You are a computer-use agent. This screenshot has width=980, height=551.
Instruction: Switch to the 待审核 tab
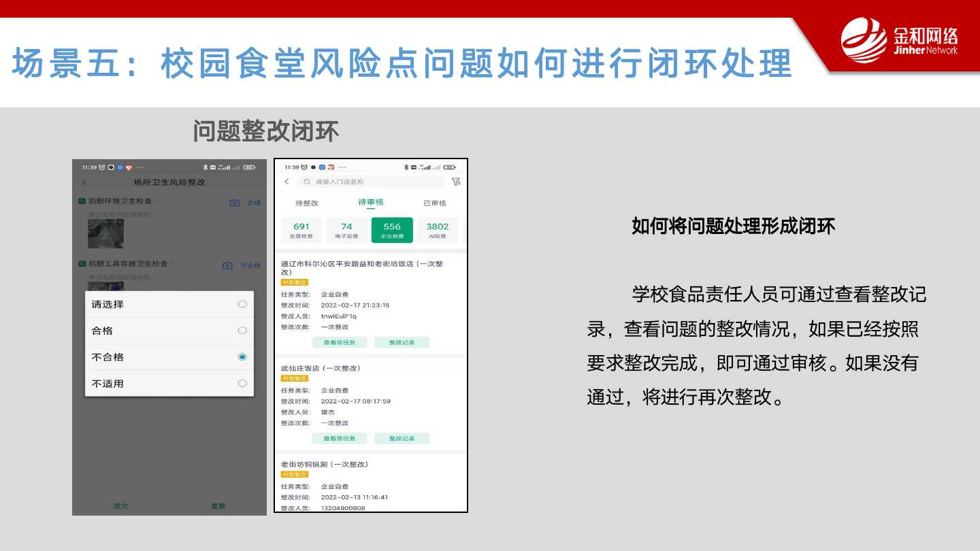[x=371, y=203]
